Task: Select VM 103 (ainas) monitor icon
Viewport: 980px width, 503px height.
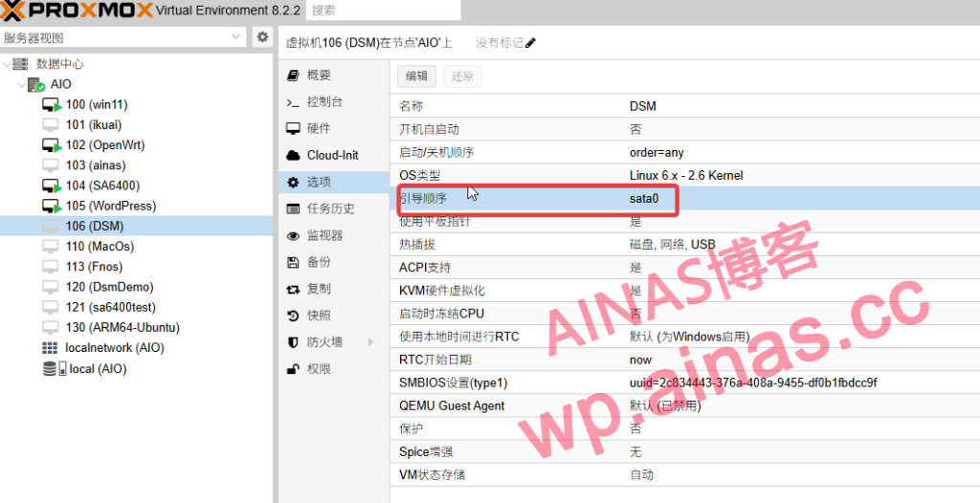Action: pos(51,165)
